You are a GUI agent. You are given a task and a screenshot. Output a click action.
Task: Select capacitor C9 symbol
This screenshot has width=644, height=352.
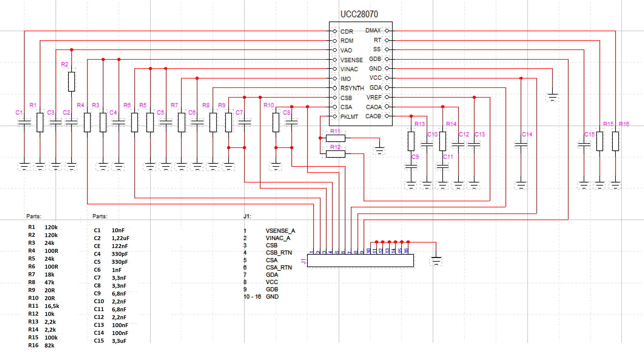pyautogui.click(x=411, y=166)
